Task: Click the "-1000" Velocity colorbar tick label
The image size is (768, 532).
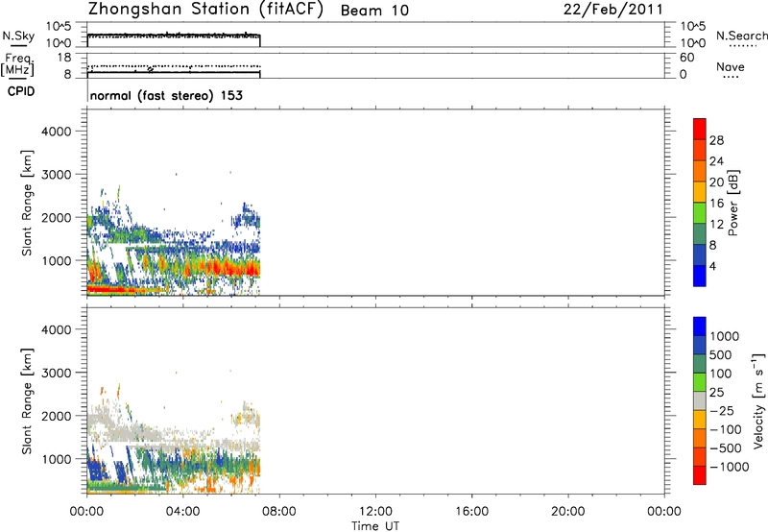Action: pos(730,467)
